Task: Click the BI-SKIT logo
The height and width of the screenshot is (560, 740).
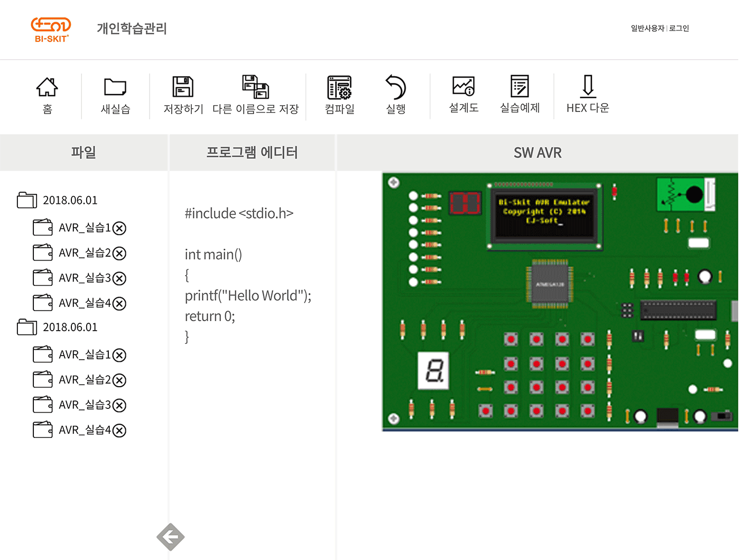Action: 51,29
